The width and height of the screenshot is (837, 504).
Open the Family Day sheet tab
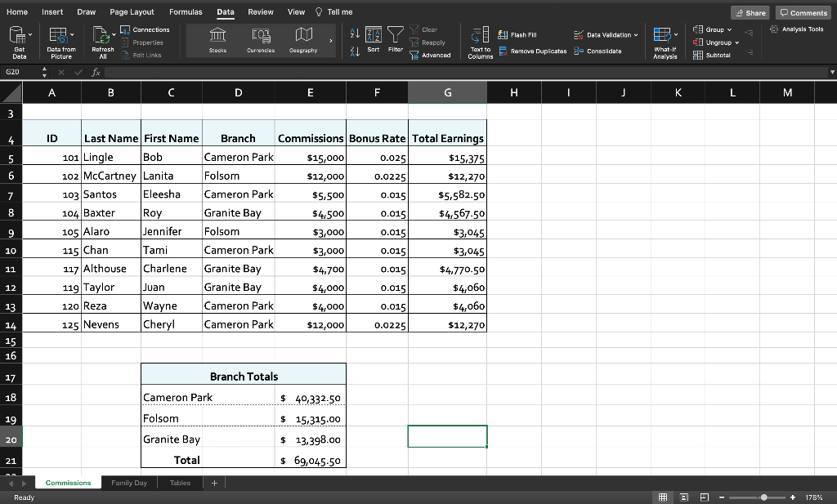point(128,482)
